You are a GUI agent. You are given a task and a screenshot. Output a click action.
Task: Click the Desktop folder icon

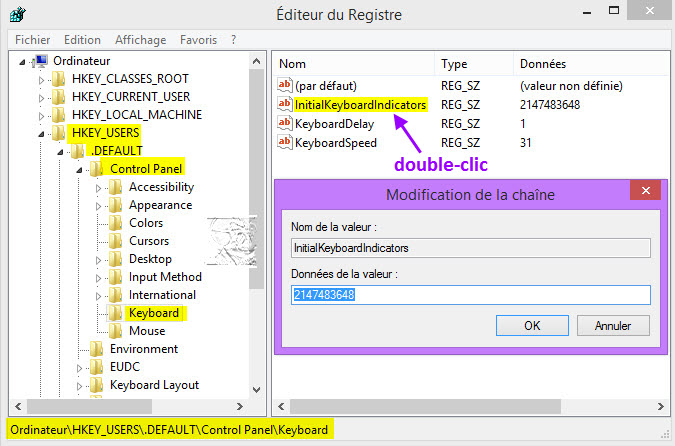coord(115,259)
